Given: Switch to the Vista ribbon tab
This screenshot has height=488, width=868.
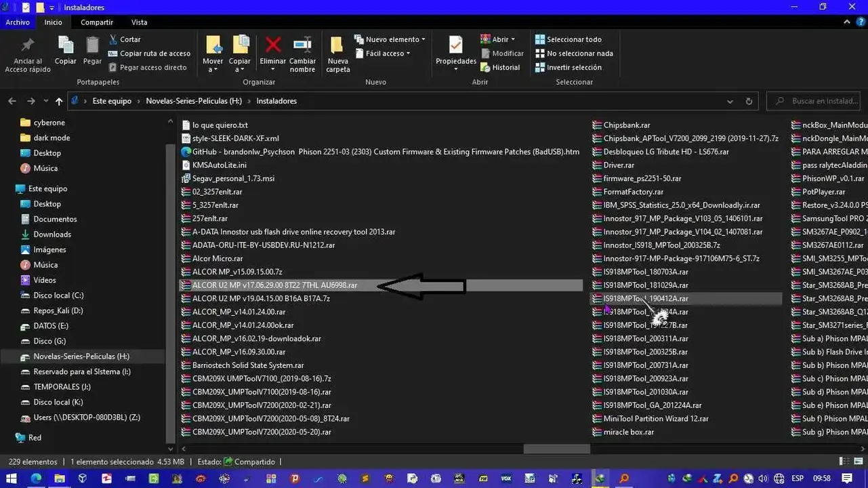Looking at the screenshot, I should point(139,22).
